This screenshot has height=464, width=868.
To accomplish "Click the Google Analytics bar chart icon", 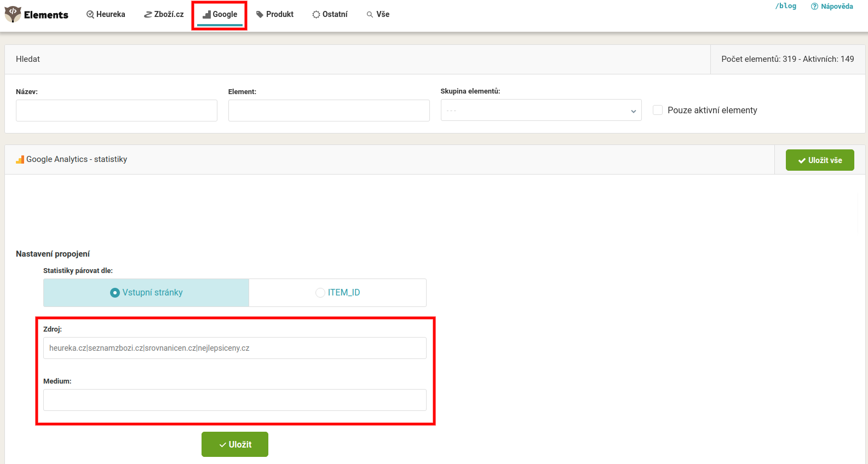I will point(20,159).
